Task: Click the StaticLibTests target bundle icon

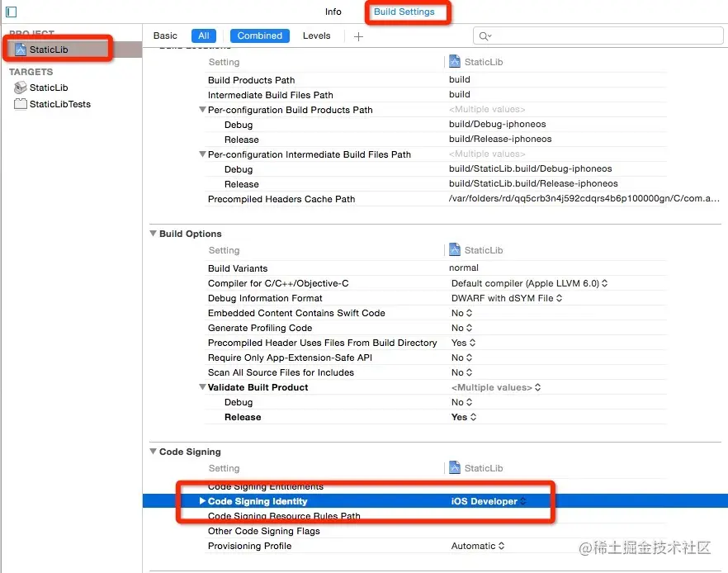Action: coord(20,103)
